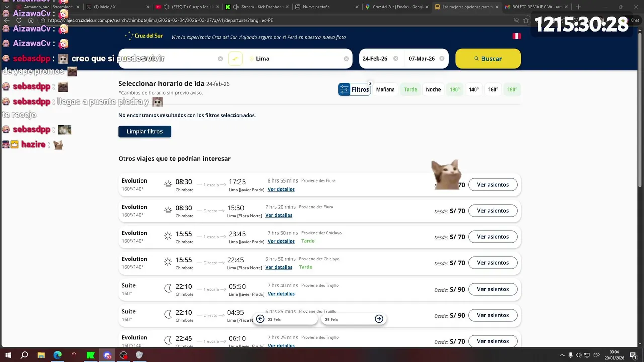Go to next day 25 Feb arrow
This screenshot has height=362, width=644.
tap(379, 319)
